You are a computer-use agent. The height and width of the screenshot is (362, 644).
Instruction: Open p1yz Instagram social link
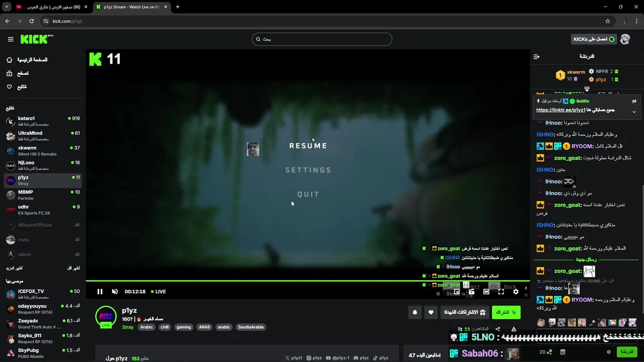pyautogui.click(x=314, y=358)
